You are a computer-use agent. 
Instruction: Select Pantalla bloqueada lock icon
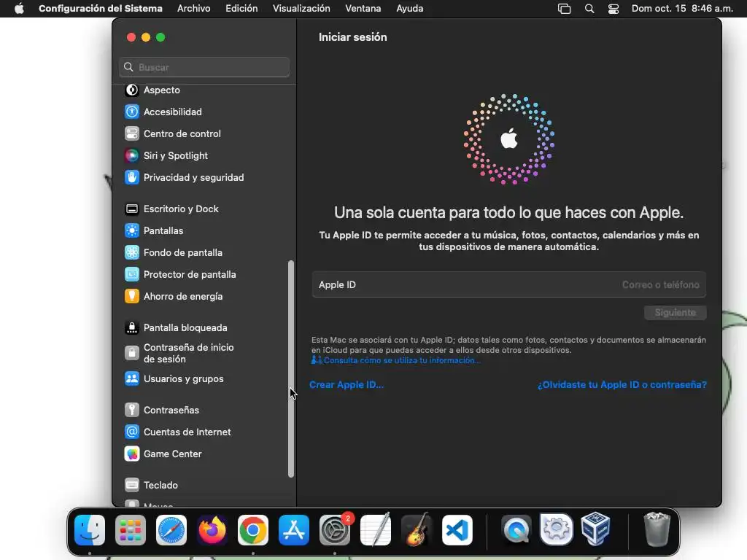coord(132,327)
